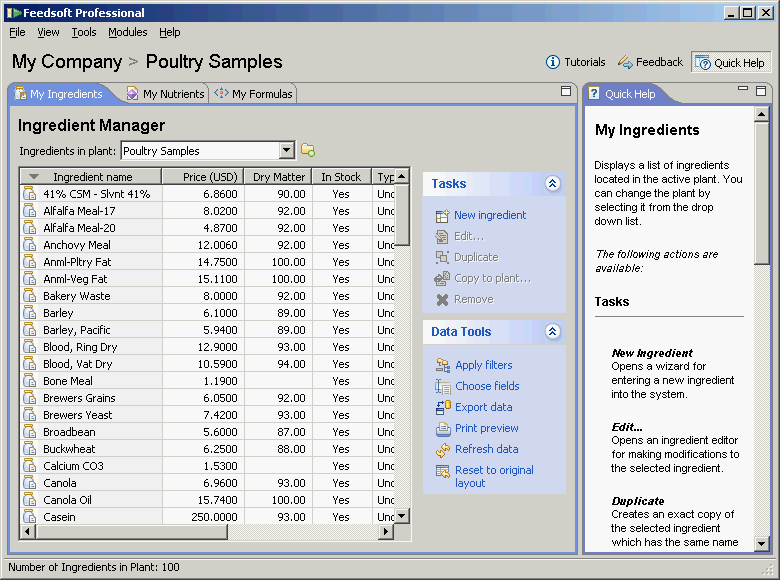Click the Reset to original layout link
Image resolution: width=780 pixels, height=580 pixels.
494,477
